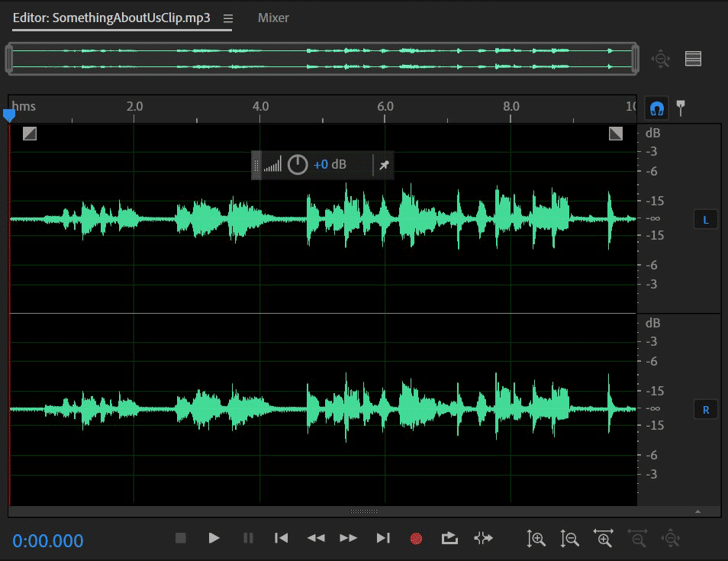The image size is (728, 561).
Task: Move playhead to next marker
Action: pos(383,538)
